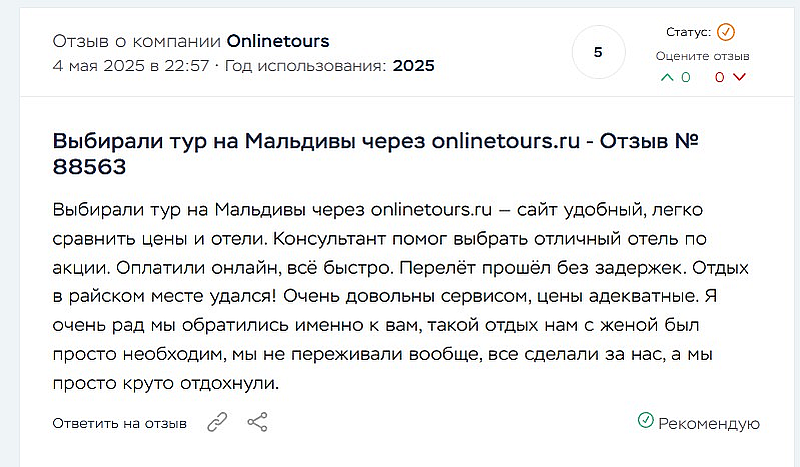
Task: Click Год использования: 2025 text
Action: pyautogui.click(x=330, y=66)
